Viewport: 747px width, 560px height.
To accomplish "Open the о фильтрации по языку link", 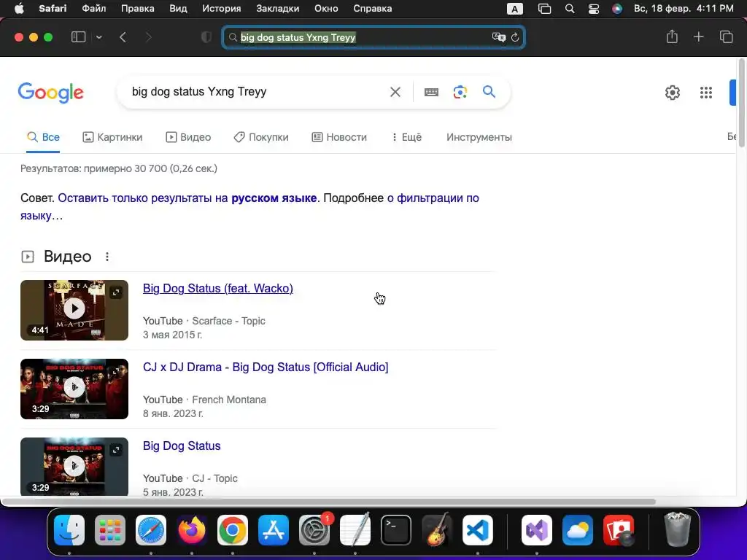I will (249, 206).
